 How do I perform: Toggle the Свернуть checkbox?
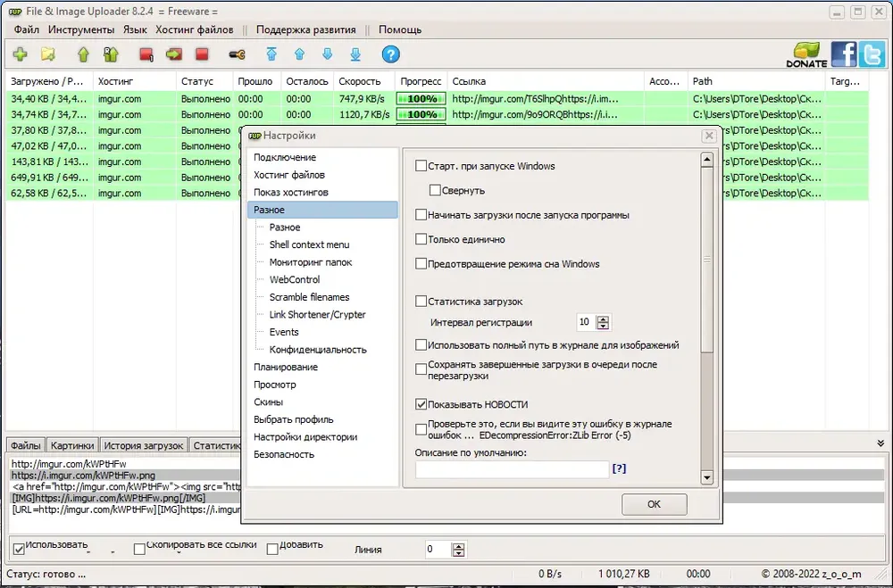[435, 190]
